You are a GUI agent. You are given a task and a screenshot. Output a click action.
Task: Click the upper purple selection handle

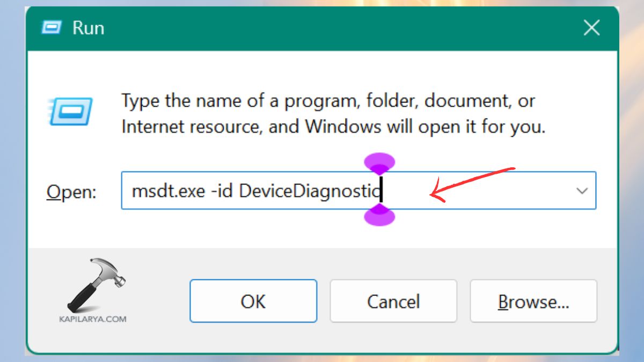pyautogui.click(x=379, y=161)
